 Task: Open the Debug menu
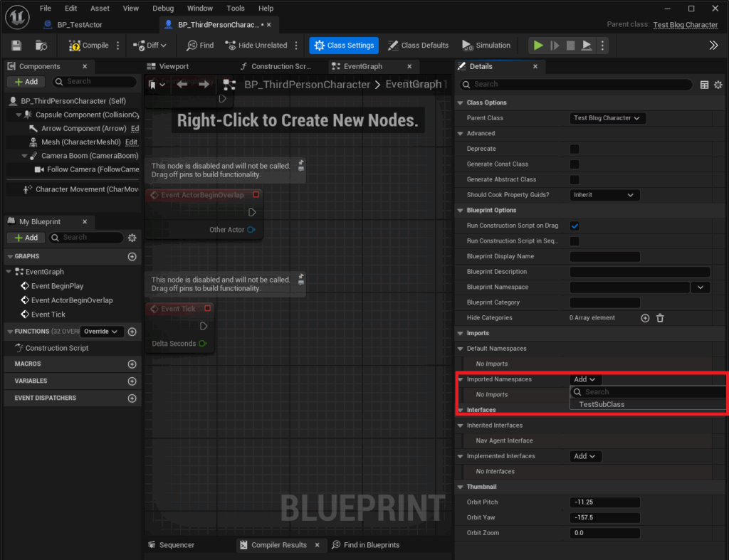[x=163, y=9]
